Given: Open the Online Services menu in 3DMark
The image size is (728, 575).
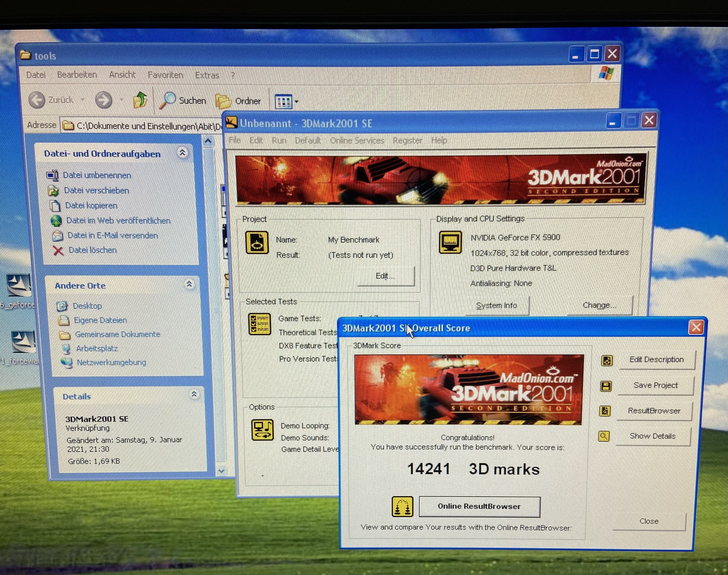Looking at the screenshot, I should 357,140.
